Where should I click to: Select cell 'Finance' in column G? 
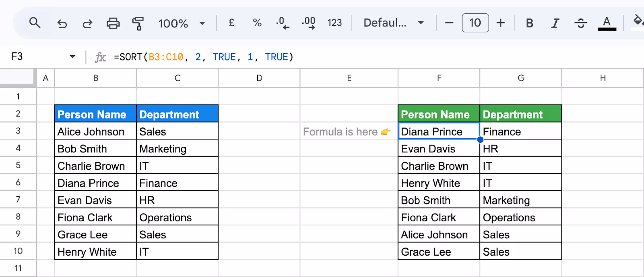pos(521,131)
